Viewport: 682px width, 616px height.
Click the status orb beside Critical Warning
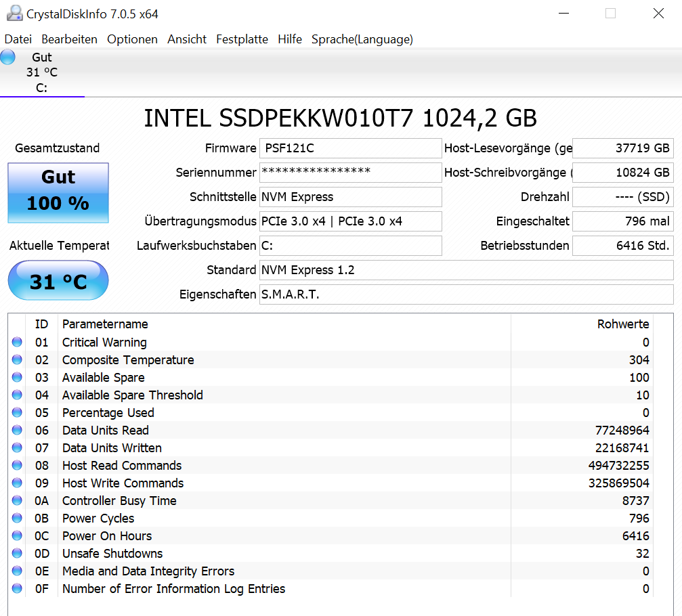coord(17,343)
